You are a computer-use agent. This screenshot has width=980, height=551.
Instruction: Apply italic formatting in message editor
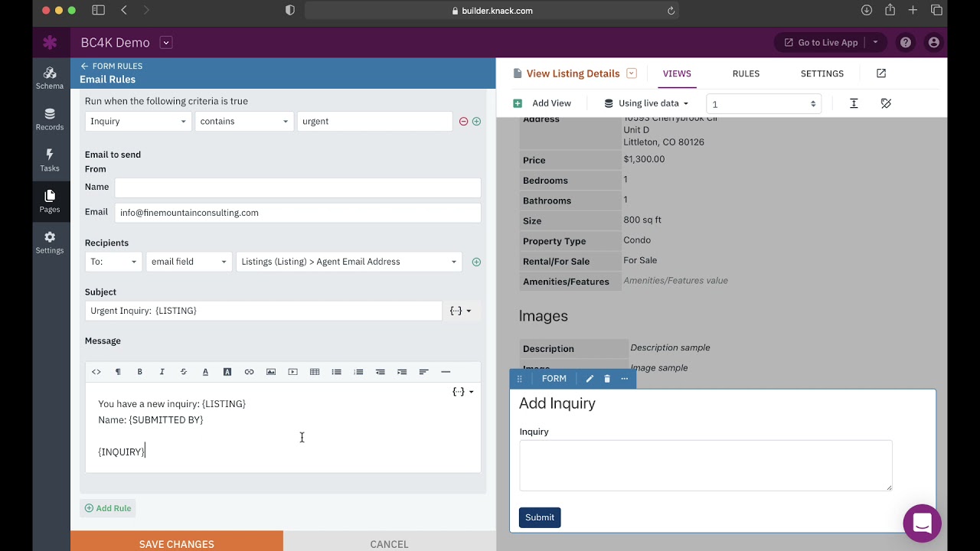pos(162,372)
